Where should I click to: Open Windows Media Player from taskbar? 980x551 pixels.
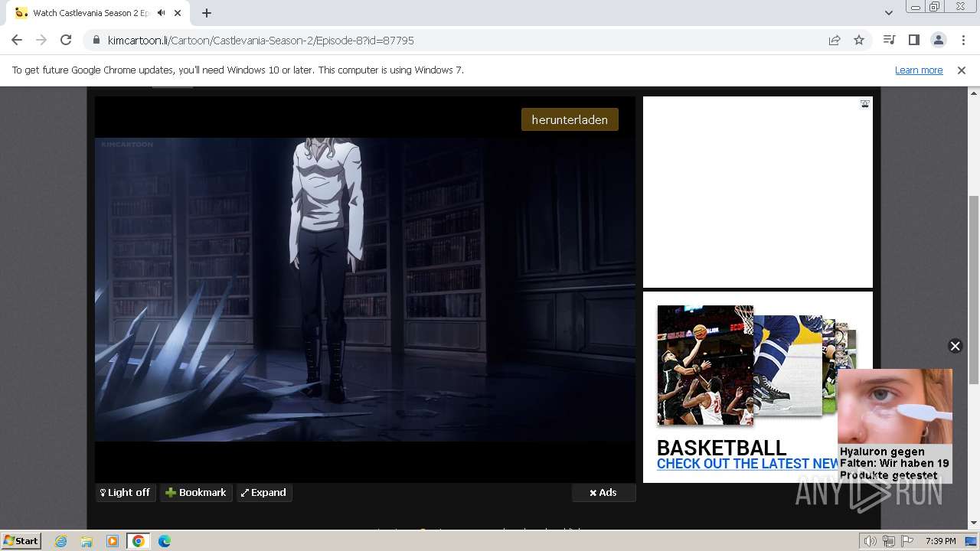[113, 541]
